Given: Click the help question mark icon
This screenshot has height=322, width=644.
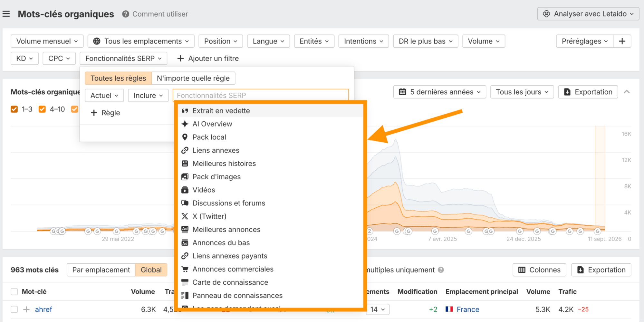Looking at the screenshot, I should click(126, 14).
